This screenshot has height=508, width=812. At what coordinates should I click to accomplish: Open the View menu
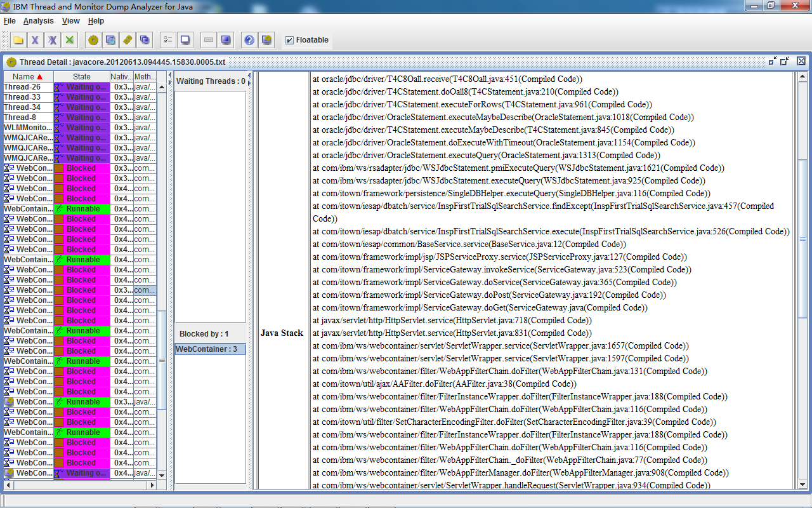[x=71, y=21]
